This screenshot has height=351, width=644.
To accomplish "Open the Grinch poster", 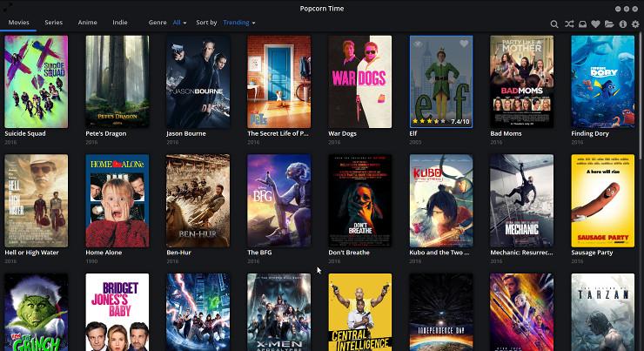I will (37, 313).
